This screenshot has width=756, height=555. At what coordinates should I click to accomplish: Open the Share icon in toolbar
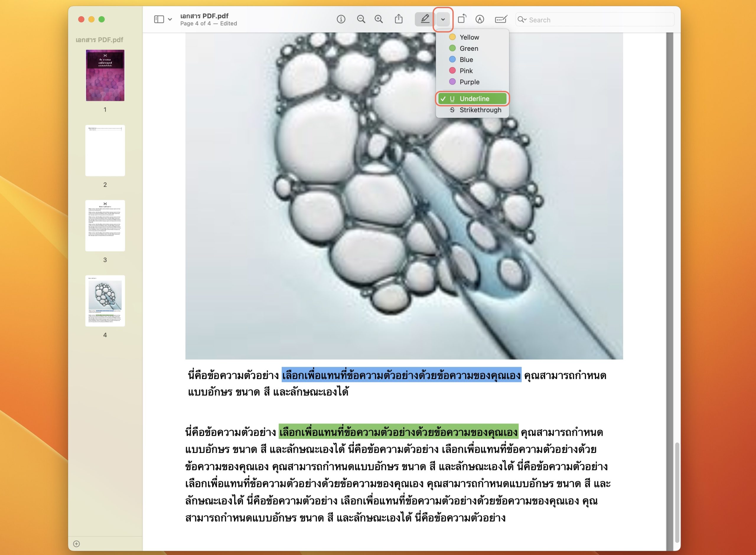coord(398,19)
